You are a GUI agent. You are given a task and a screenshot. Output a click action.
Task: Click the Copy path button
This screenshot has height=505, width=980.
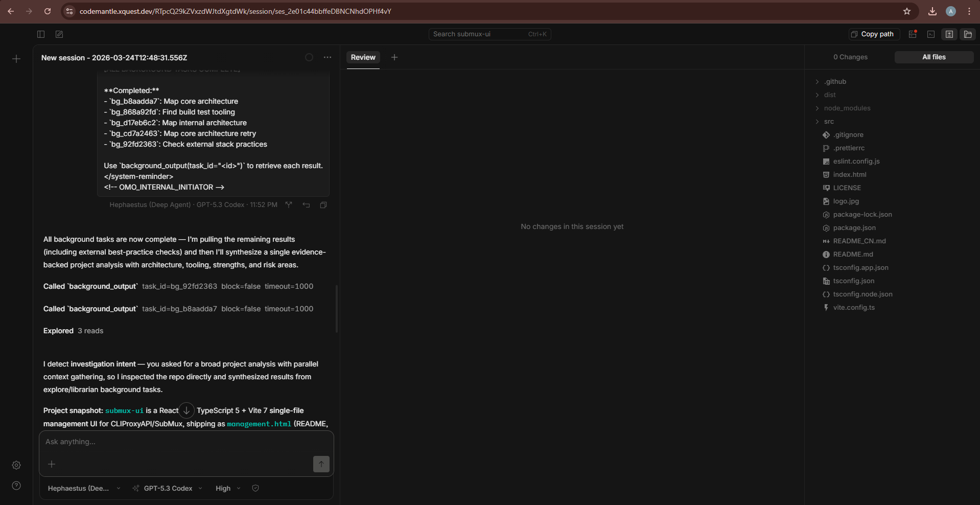[874, 34]
